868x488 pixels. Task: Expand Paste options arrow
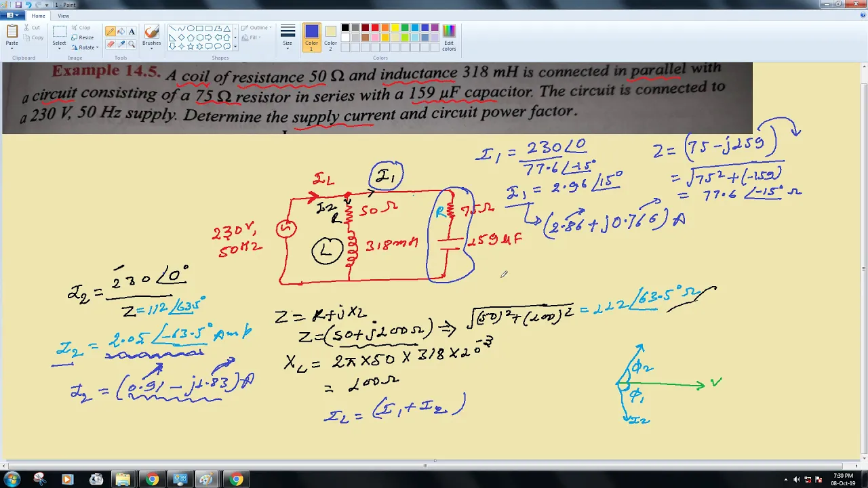12,49
